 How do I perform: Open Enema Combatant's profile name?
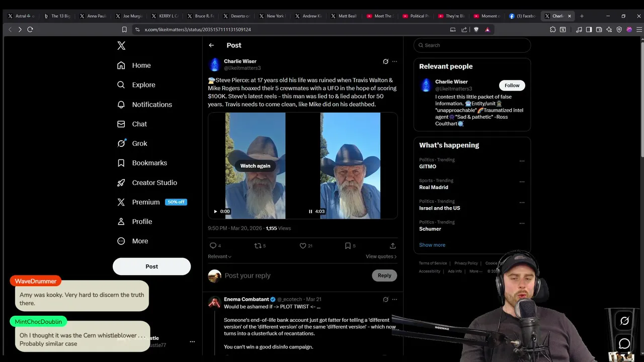247,299
